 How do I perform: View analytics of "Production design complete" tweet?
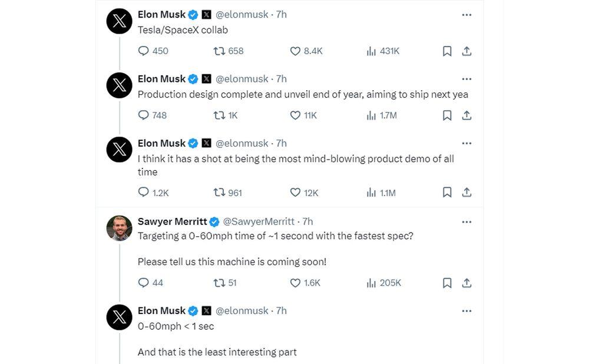371,115
